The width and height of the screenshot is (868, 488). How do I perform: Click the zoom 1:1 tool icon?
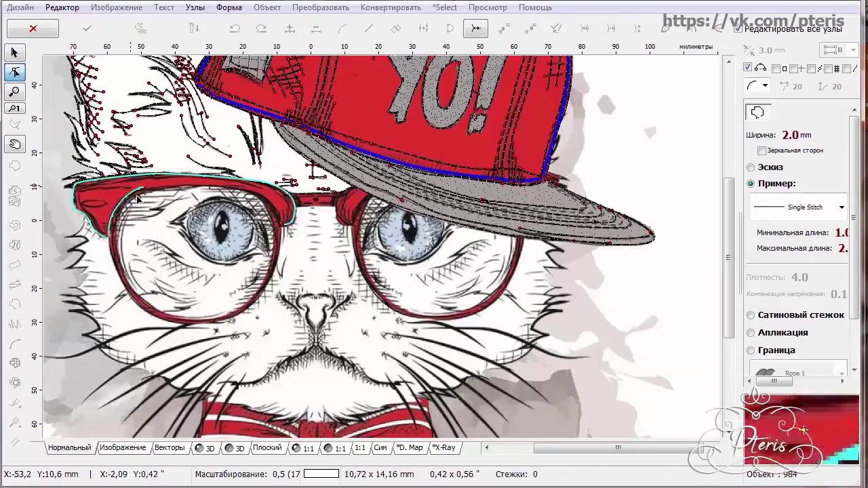(14, 108)
